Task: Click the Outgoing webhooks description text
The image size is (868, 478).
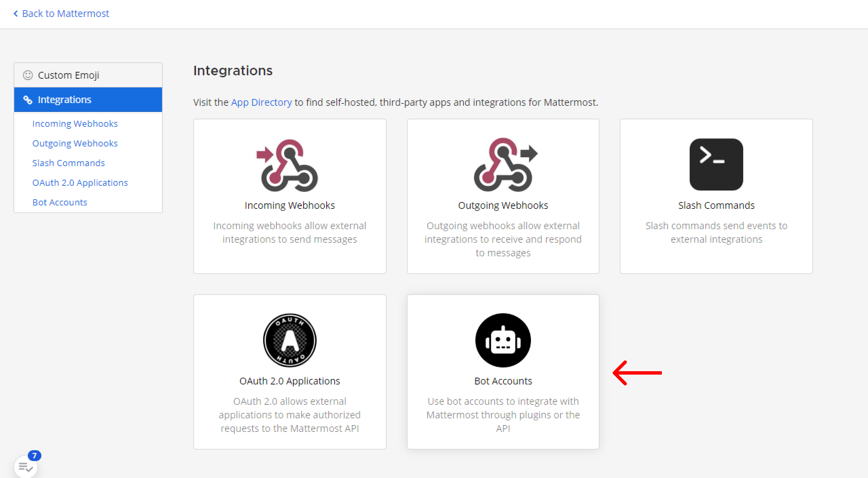Action: [503, 239]
